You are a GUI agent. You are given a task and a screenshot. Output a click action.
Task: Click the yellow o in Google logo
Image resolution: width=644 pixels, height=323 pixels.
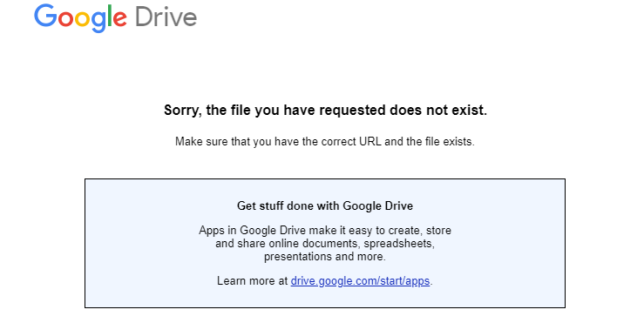[x=83, y=19]
